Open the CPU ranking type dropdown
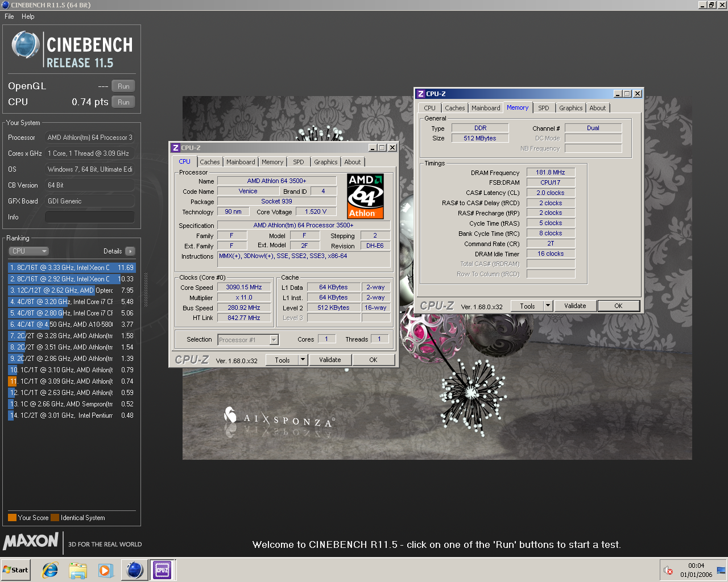This screenshot has width=728, height=582. tap(28, 251)
